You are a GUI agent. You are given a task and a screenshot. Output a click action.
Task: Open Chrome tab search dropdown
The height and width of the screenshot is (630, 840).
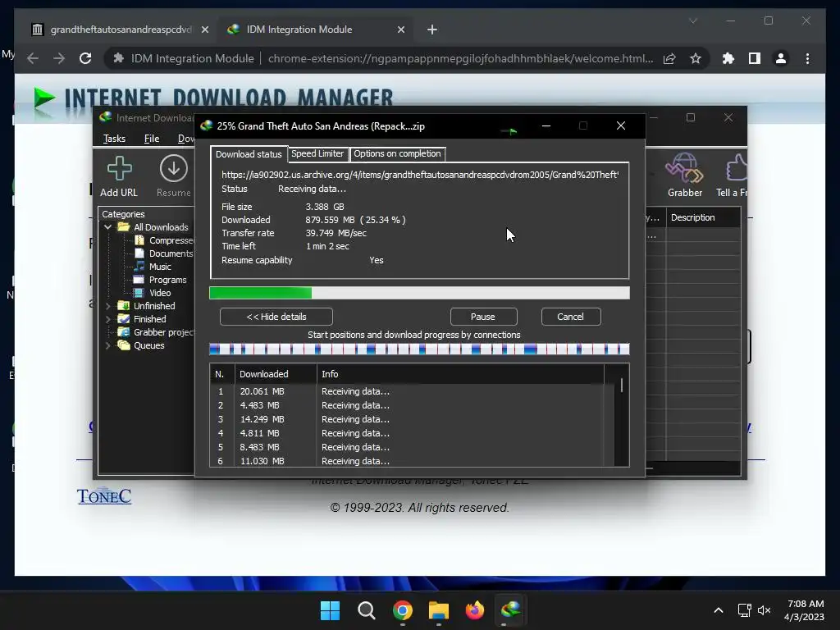[693, 21]
